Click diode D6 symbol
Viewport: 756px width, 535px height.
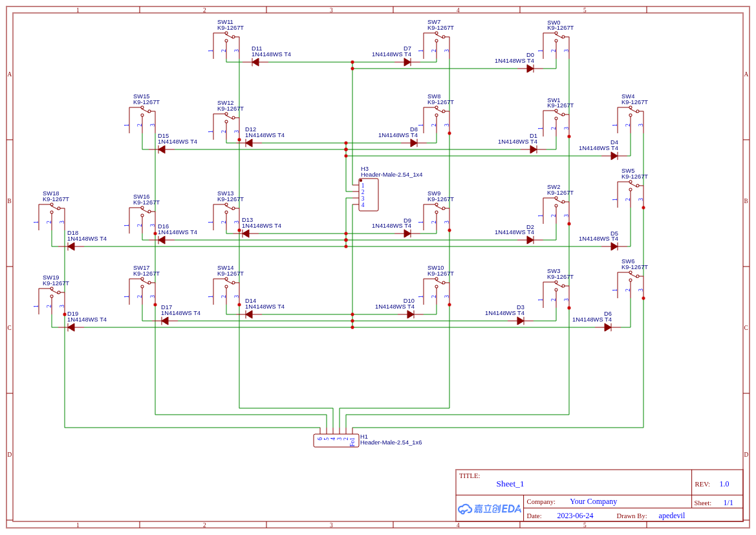pyautogui.click(x=608, y=327)
